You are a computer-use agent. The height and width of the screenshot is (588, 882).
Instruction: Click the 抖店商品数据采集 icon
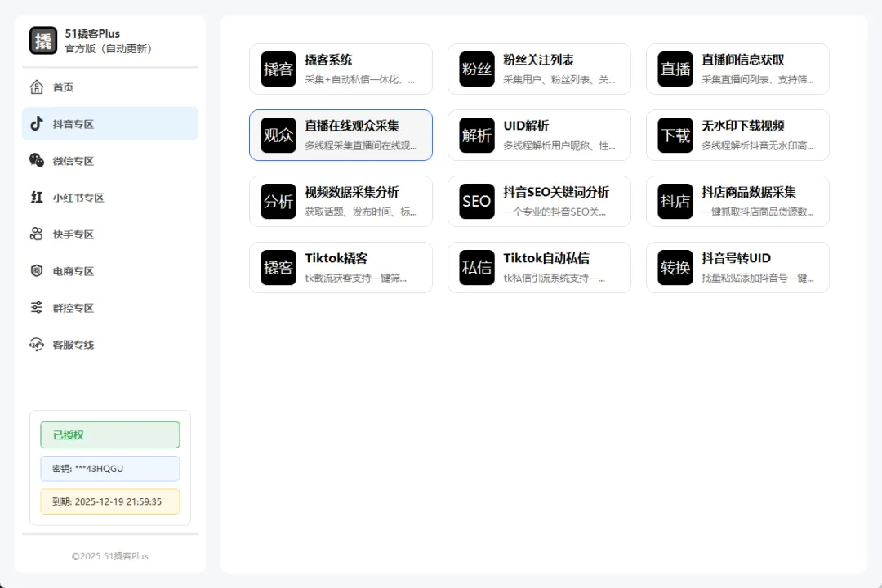click(x=675, y=201)
